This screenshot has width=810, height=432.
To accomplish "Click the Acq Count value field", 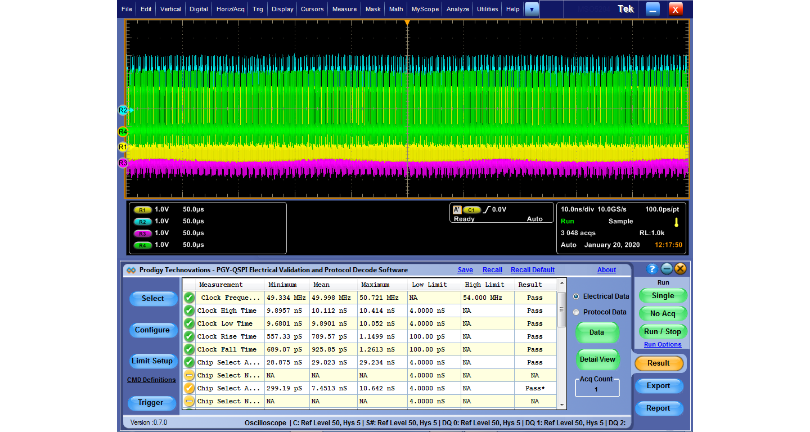I will 597,390.
